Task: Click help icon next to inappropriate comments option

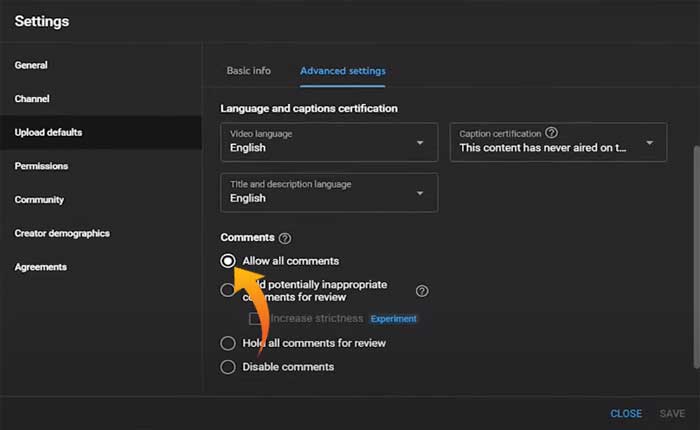Action: (422, 291)
